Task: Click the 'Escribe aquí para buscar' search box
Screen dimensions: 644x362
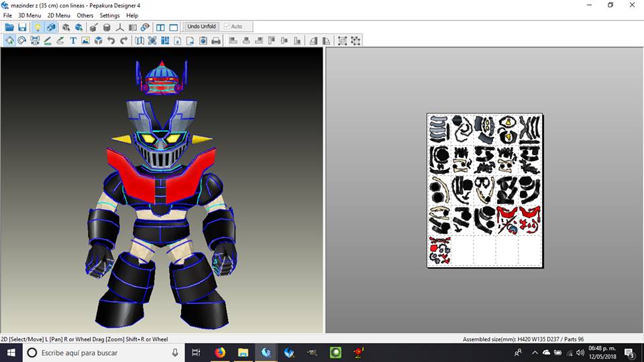Action: point(103,353)
